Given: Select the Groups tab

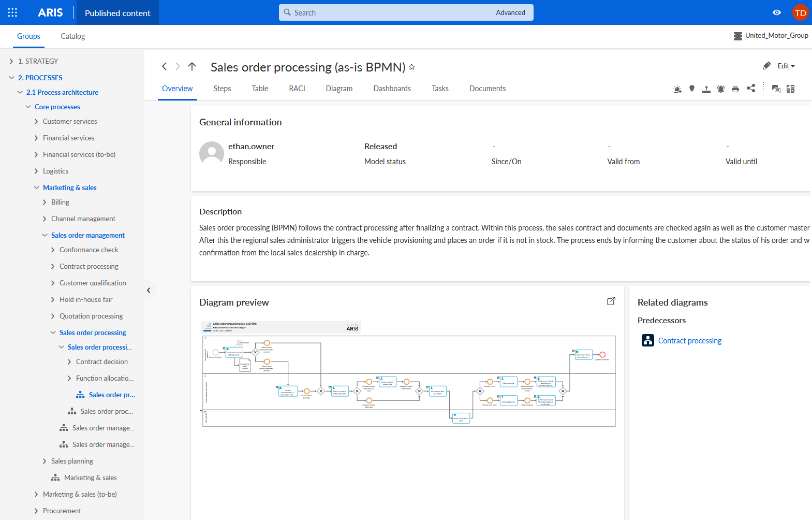Looking at the screenshot, I should 28,36.
